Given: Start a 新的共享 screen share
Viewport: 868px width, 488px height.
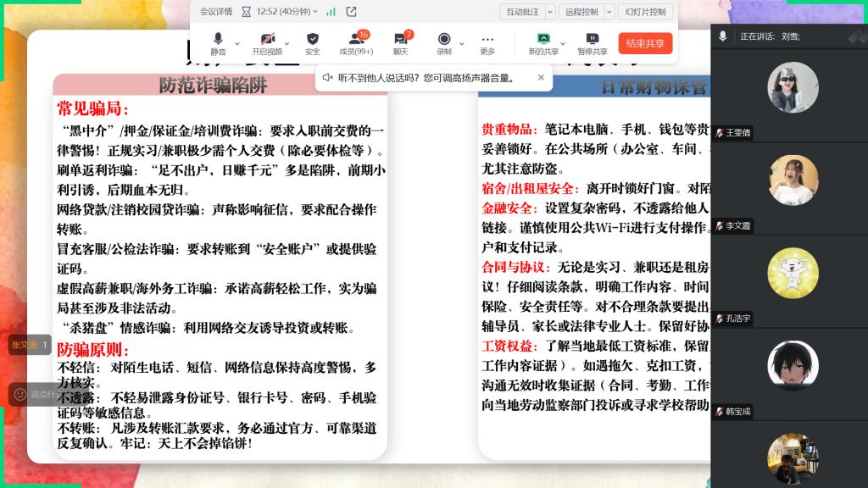Looking at the screenshot, I should [543, 43].
